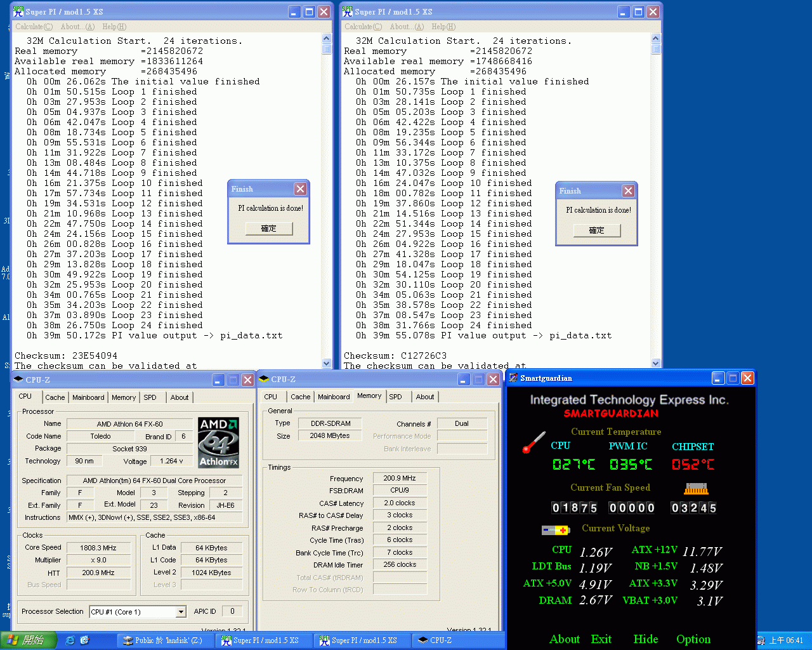This screenshot has height=650, width=812.
Task: Open the CPU core selection dropdown
Action: tap(181, 612)
